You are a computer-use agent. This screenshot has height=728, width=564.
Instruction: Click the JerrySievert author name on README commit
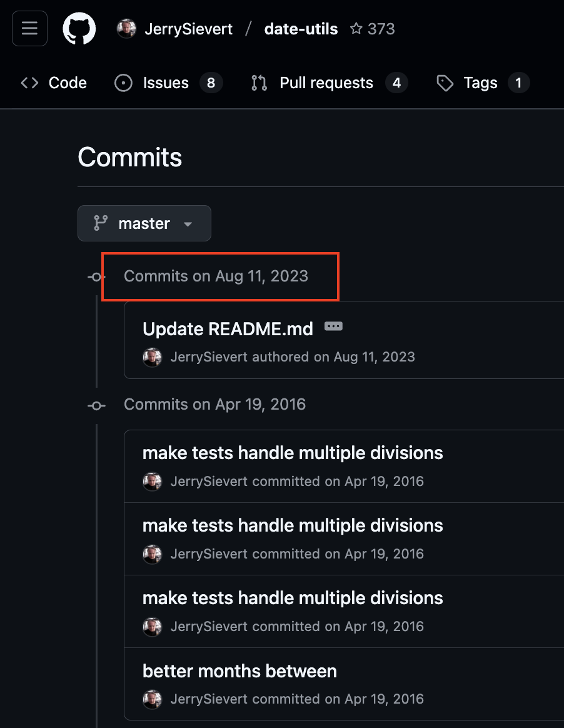(x=209, y=357)
